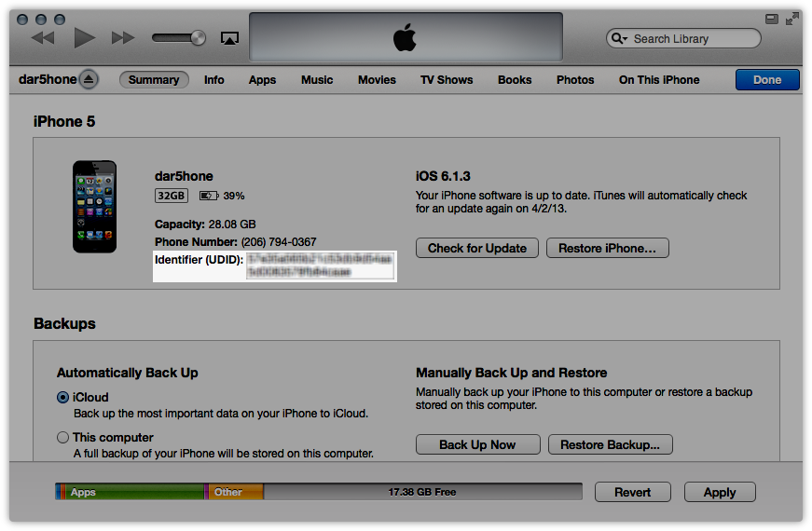Open the Books tab
812x531 pixels.
pyautogui.click(x=515, y=80)
